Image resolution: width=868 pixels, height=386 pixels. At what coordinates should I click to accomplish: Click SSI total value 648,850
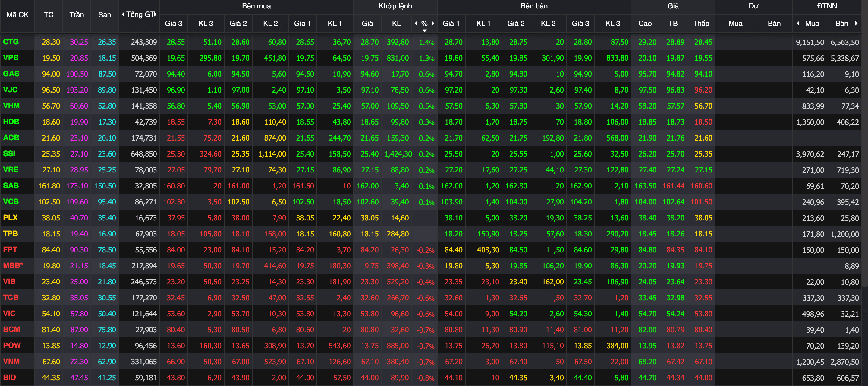click(144, 154)
